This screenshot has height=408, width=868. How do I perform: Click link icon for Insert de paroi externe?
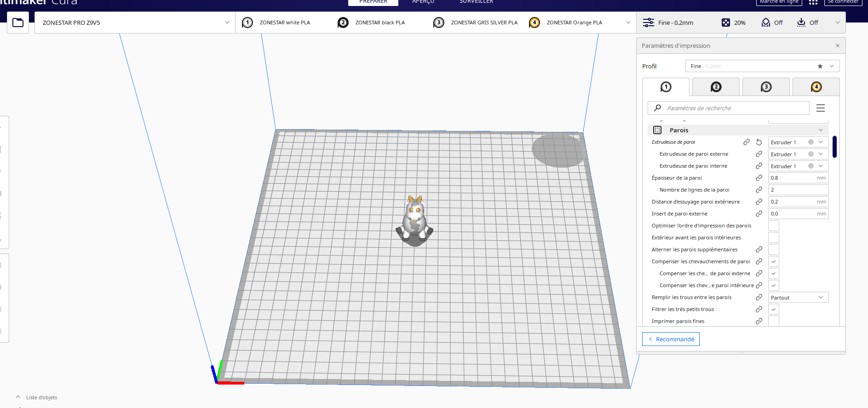(759, 214)
